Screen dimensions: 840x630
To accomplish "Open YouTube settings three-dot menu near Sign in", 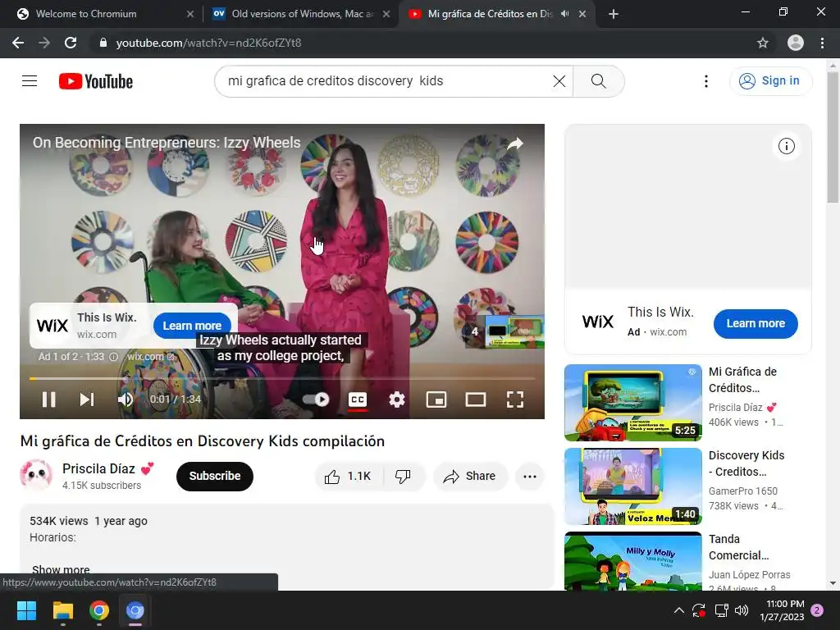I will pyautogui.click(x=706, y=81).
